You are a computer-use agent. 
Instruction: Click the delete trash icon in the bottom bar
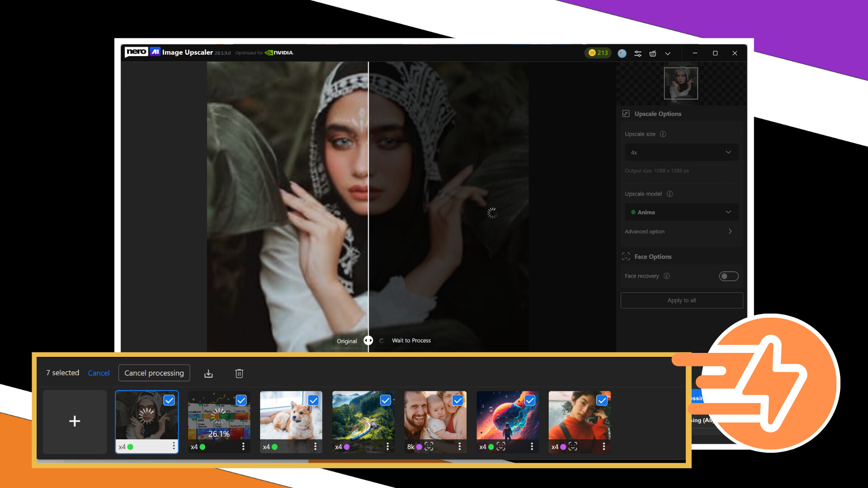239,373
